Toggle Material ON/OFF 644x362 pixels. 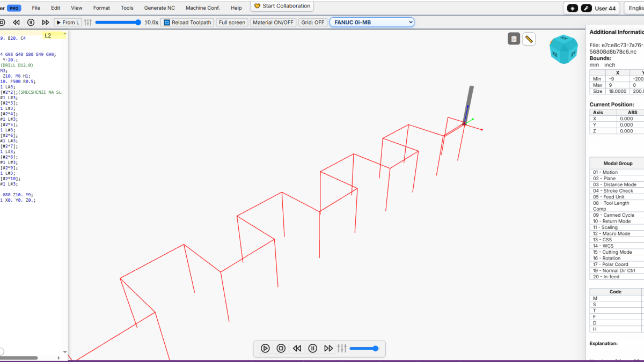pos(273,23)
